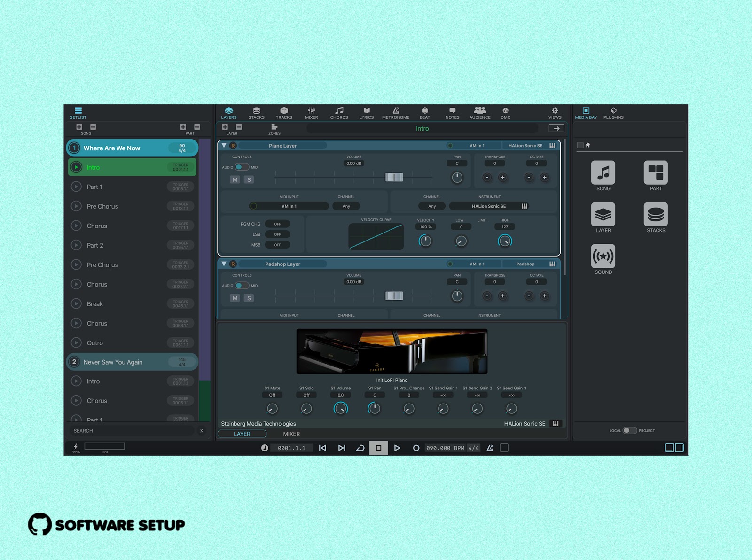Solo the Padshop Layer
This screenshot has width=752, height=560.
click(249, 298)
